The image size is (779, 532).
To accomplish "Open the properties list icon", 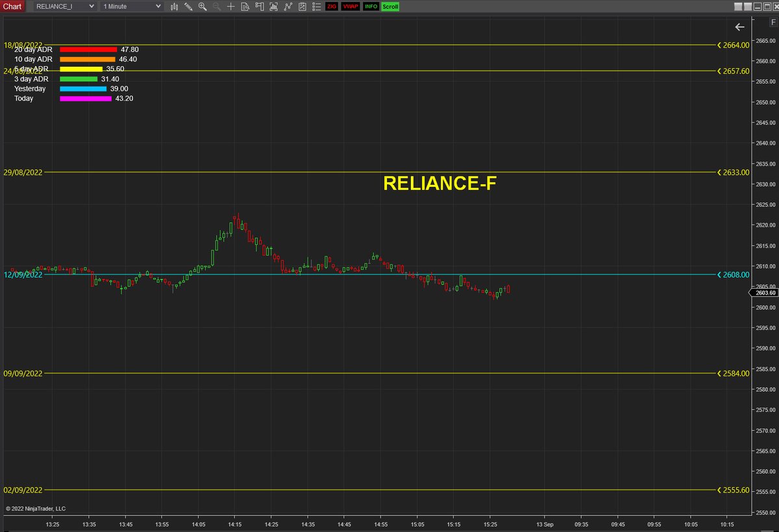I will 316,6.
